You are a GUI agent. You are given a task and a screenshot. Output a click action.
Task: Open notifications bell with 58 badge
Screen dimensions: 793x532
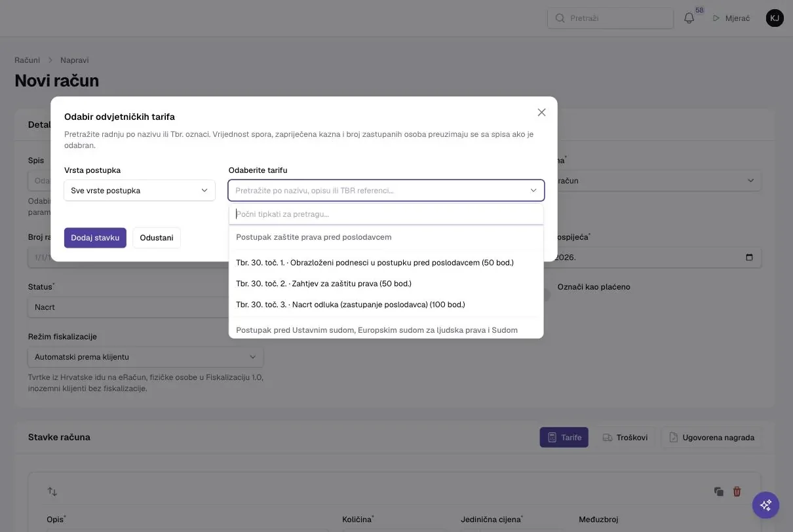point(689,18)
